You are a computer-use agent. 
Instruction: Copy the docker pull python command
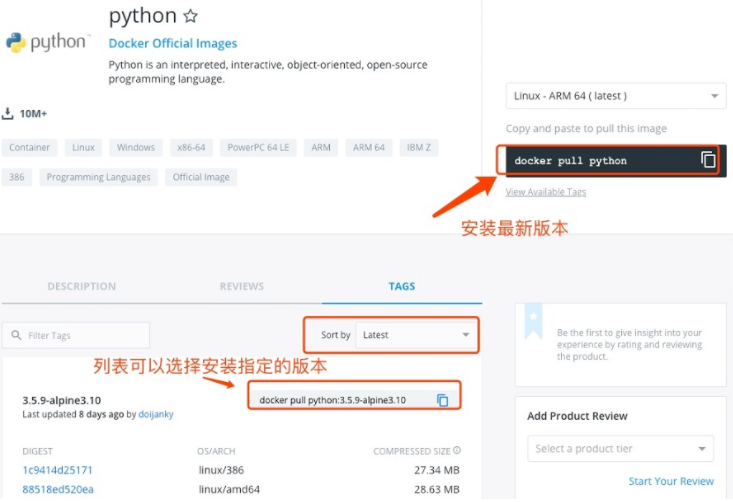pos(708,160)
